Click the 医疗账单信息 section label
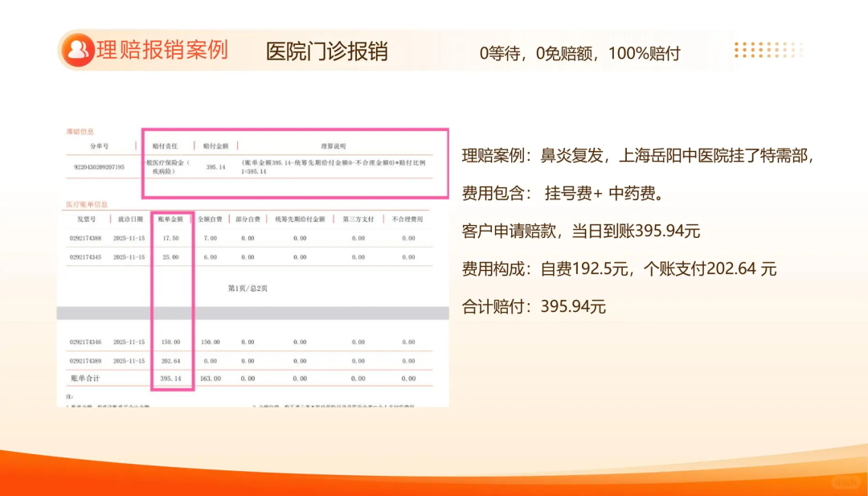 [87, 205]
